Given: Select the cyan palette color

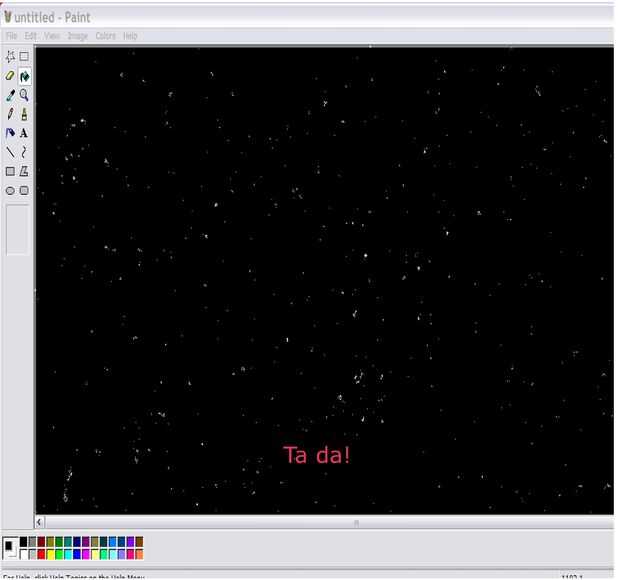Looking at the screenshot, I should [68, 554].
